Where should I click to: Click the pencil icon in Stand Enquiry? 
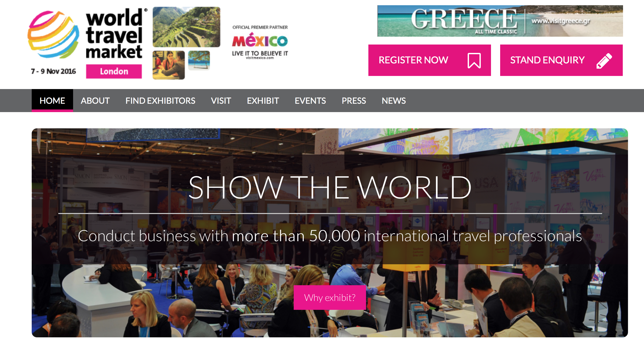604,60
